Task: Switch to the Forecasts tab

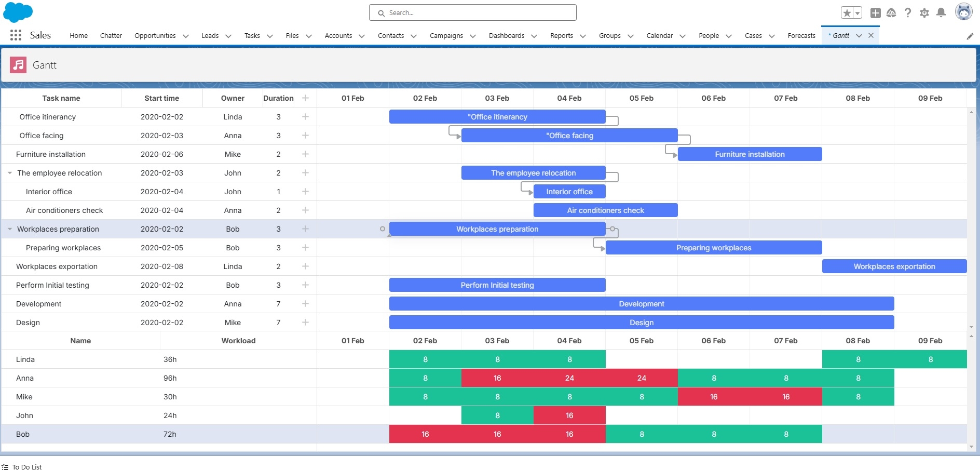Action: tap(801, 35)
